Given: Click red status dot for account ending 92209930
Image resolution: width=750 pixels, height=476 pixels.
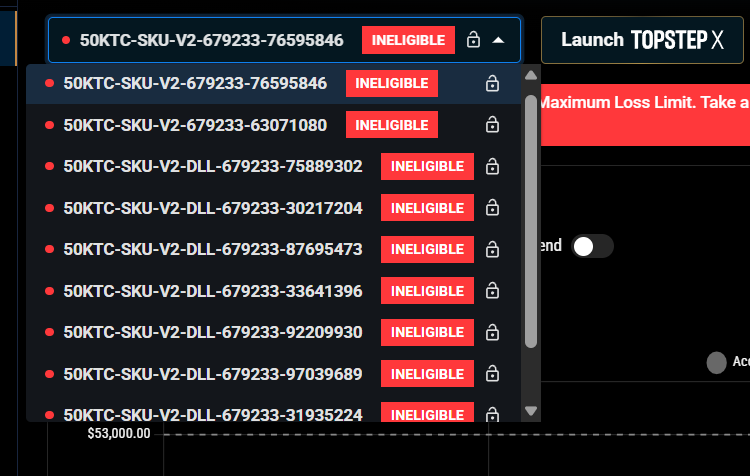Looking at the screenshot, I should [x=49, y=332].
